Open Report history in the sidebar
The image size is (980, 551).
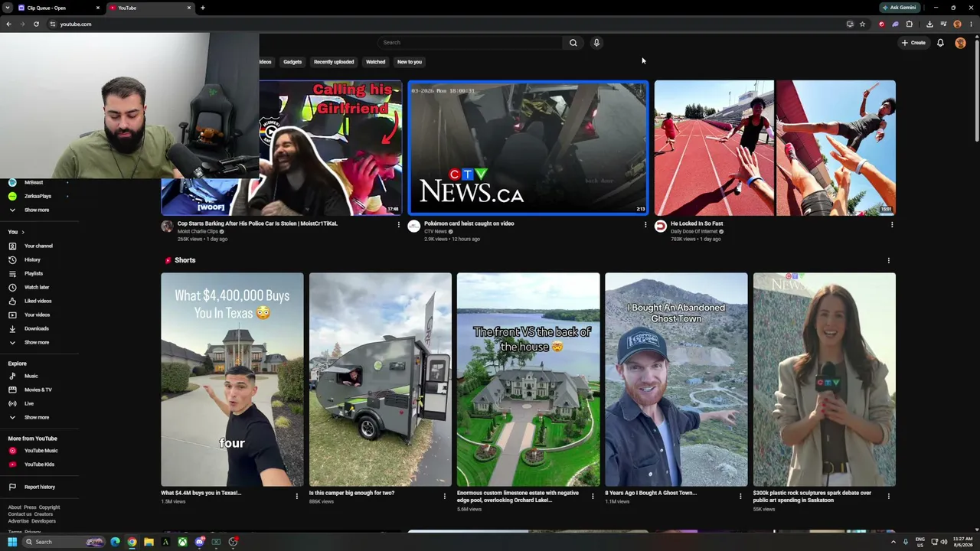pyautogui.click(x=38, y=487)
